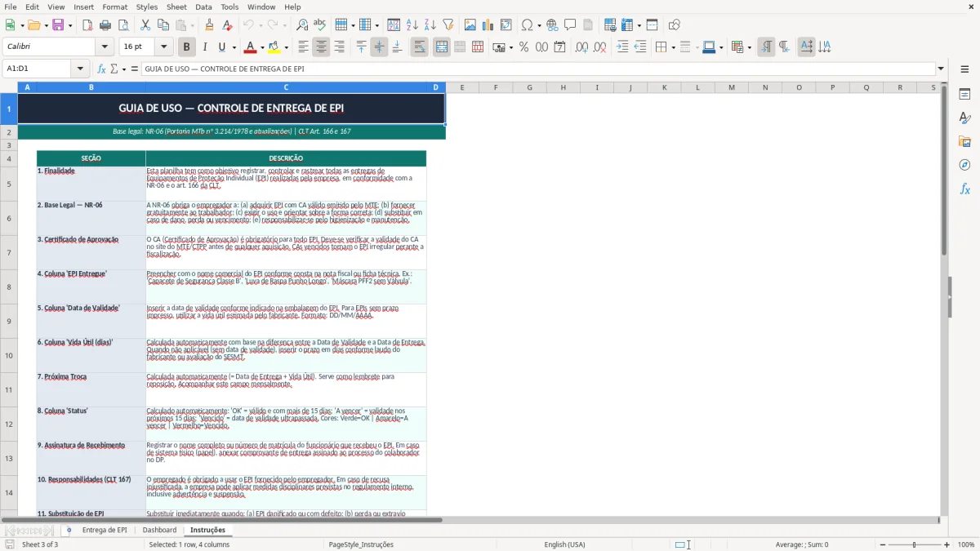The image size is (980, 551).
Task: Format cell as date
Action: (x=559, y=47)
